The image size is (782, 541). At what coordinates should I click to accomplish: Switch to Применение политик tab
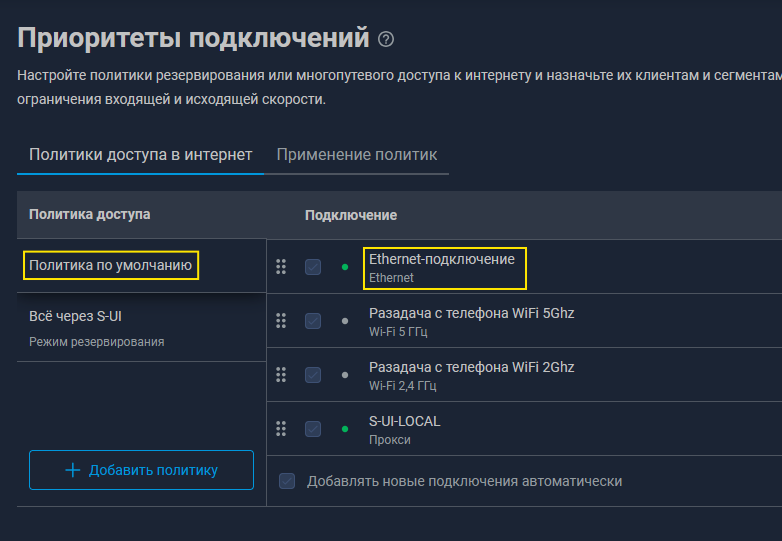click(357, 155)
